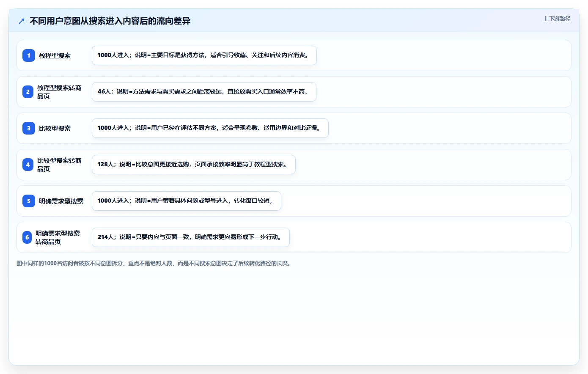Viewport: 588px width, 374px height.
Task: Click the description box about 转化窗口较短
Action: [x=187, y=201]
